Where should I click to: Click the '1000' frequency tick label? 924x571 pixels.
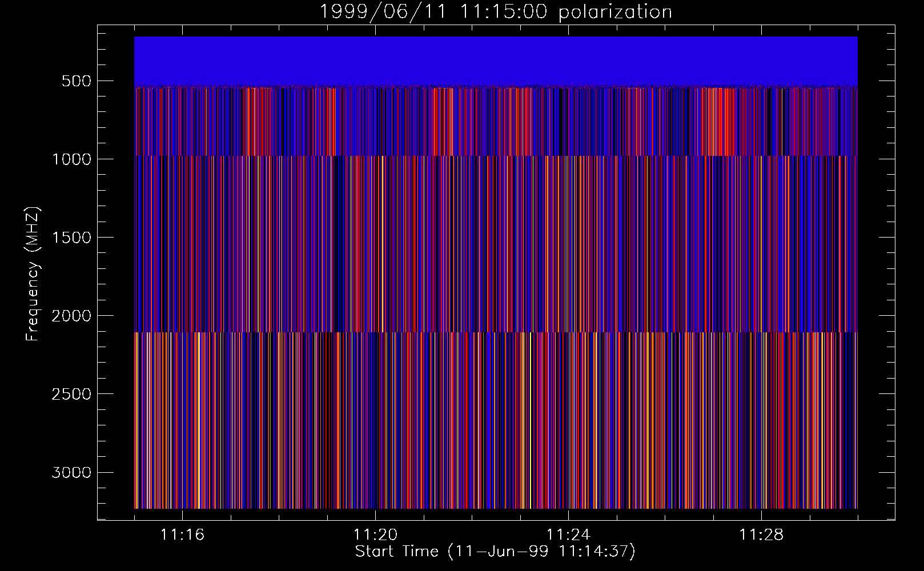point(71,159)
